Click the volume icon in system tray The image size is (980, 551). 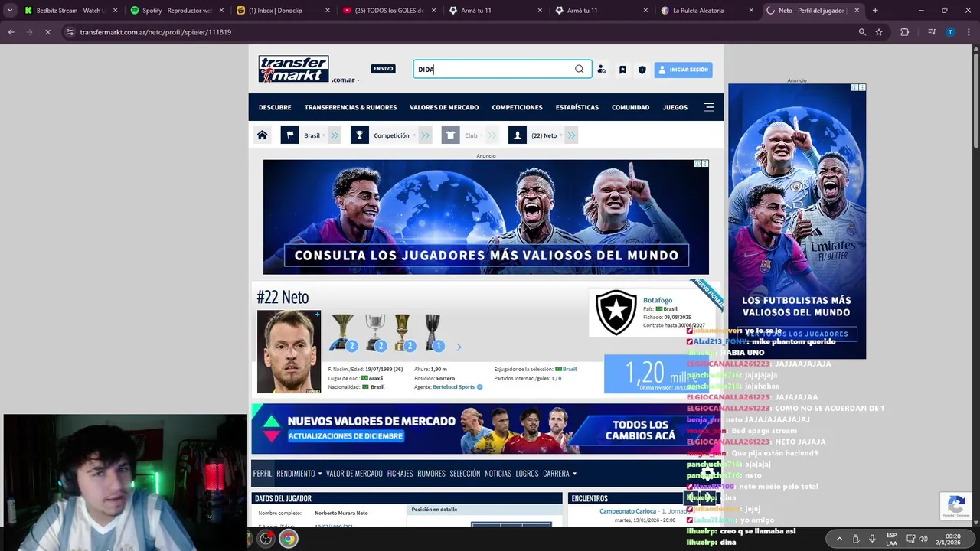pyautogui.click(x=923, y=539)
